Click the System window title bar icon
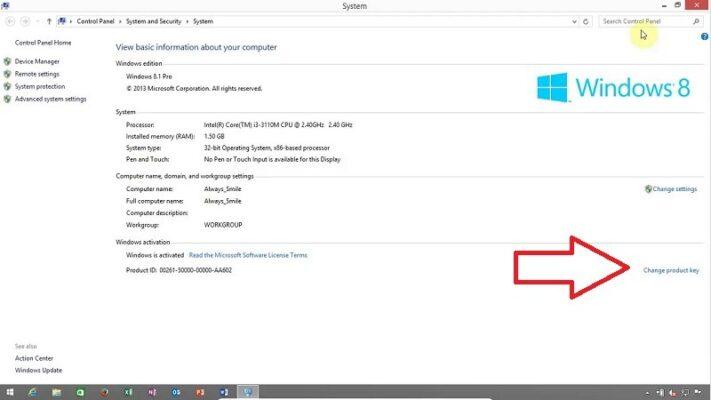711x400 pixels. point(5,5)
